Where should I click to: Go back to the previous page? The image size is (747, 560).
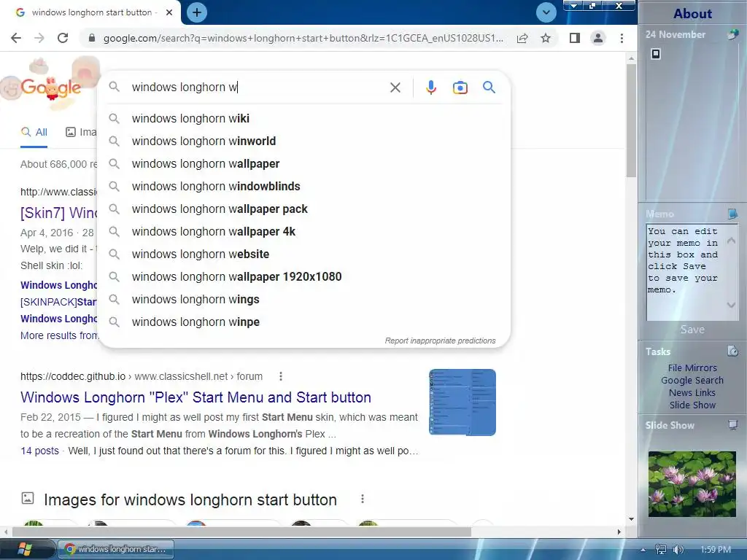[16, 38]
